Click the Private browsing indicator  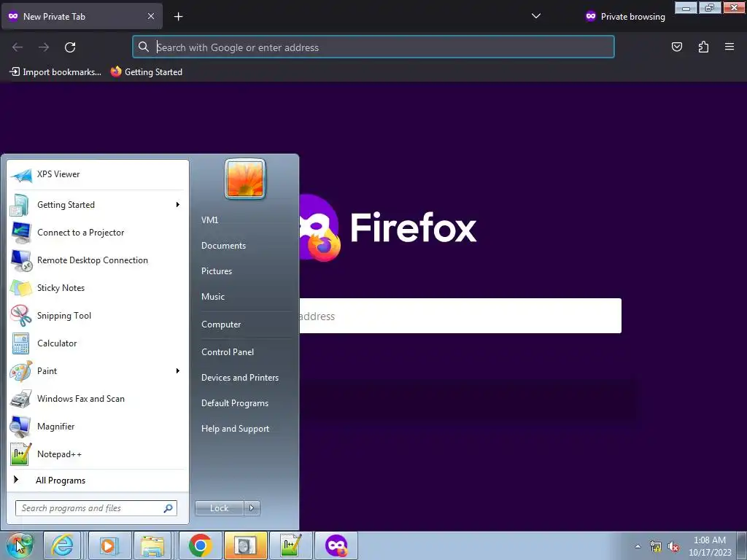pos(625,17)
